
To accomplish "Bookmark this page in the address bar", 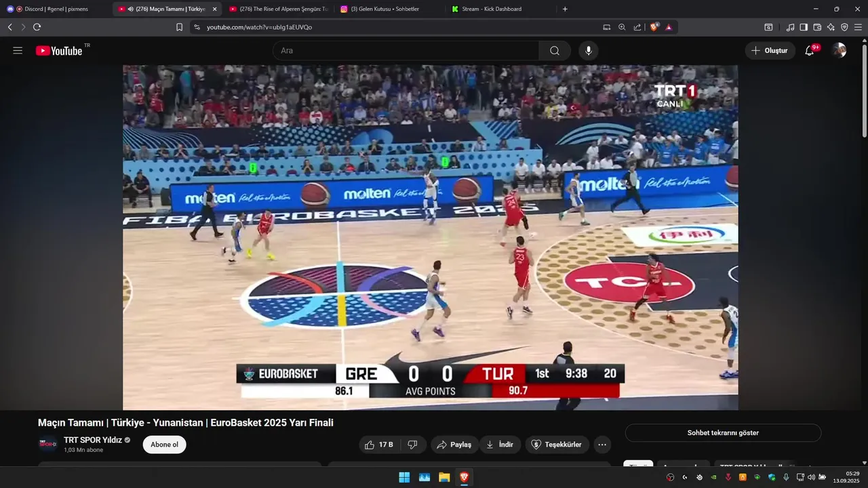I will 180,27.
